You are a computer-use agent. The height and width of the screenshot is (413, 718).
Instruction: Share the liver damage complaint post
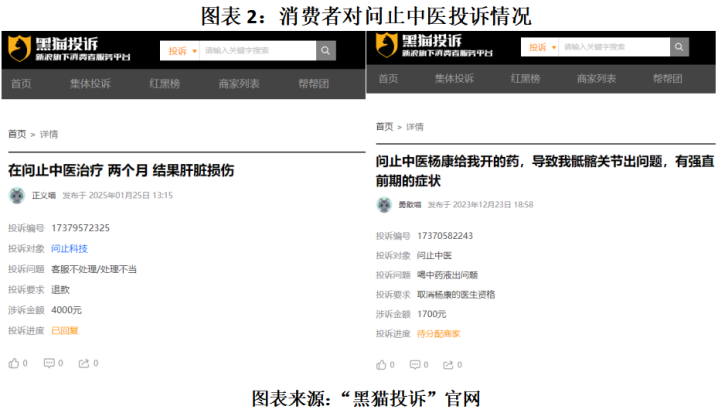(x=84, y=363)
